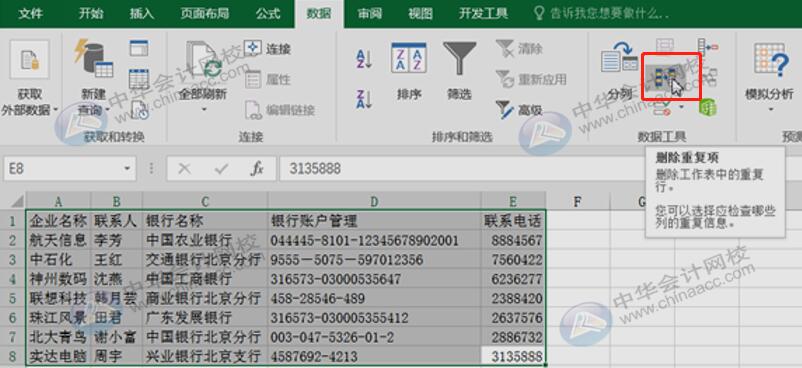Toggle the 筛选 filter funnel icon
Viewport: 802px width, 368px height.
coord(459,59)
